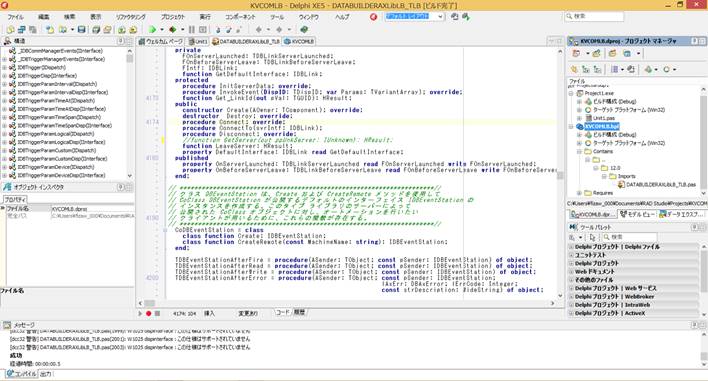Image resolution: width=708 pixels, height=381 pixels.
Task: Open the Run button dropdown arrow
Action: pos(161,30)
